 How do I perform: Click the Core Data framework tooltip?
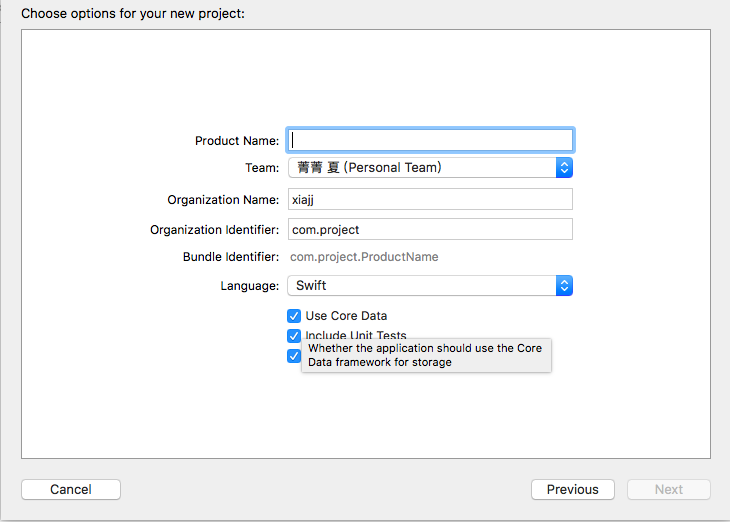click(x=426, y=356)
